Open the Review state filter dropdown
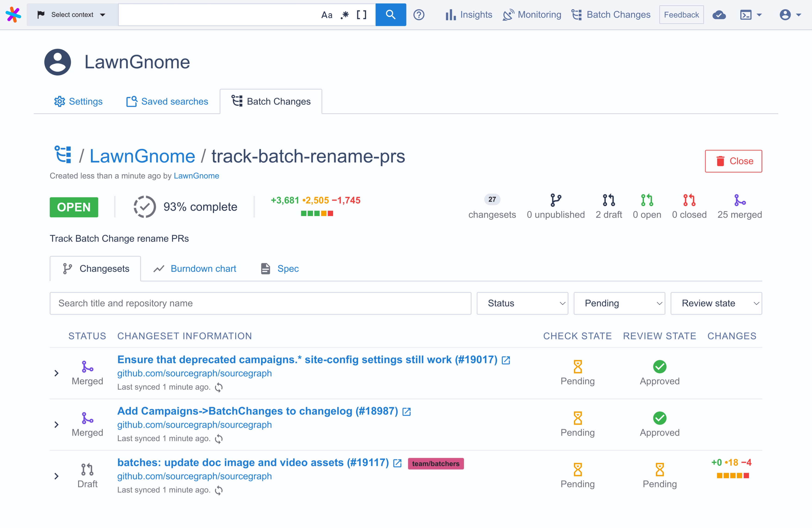This screenshot has width=812, height=528. [x=716, y=303]
